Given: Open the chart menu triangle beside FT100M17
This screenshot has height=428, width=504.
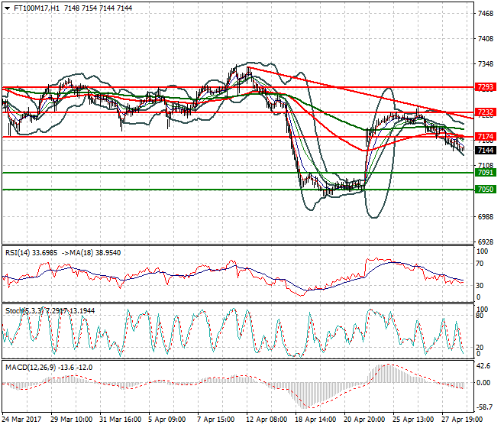Looking at the screenshot, I should tap(8, 8).
